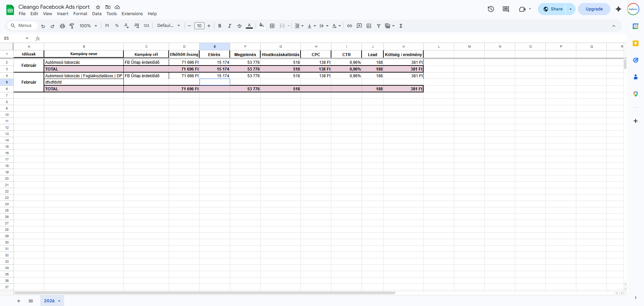Click the paint format roller icon
The image size is (644, 306).
[x=72, y=26]
